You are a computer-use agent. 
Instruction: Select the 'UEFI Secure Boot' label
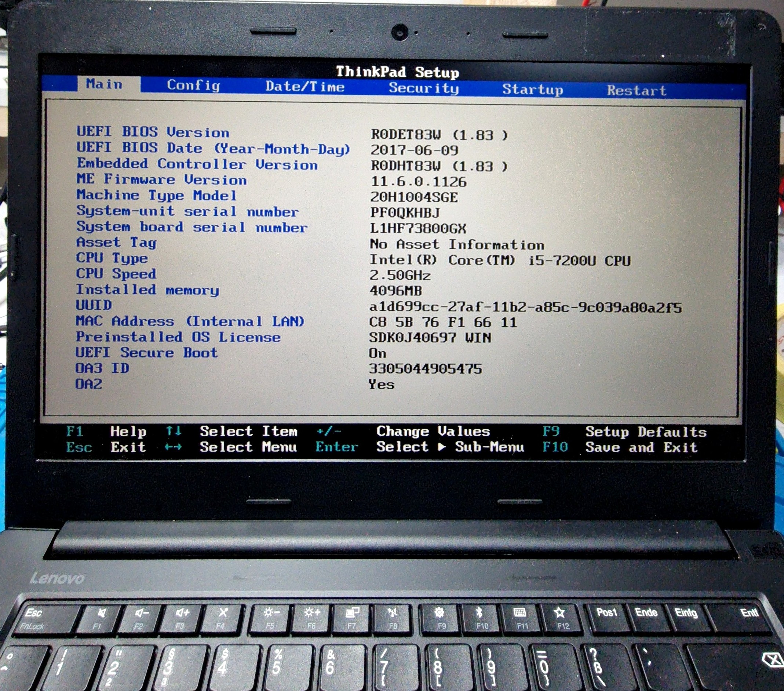tap(146, 353)
